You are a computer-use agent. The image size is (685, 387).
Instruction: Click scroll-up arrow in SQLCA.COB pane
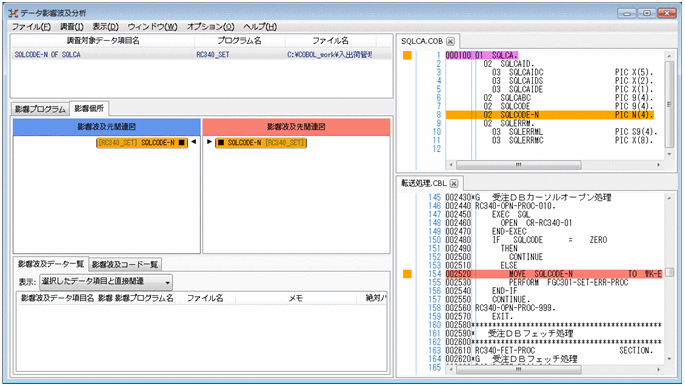coord(669,56)
